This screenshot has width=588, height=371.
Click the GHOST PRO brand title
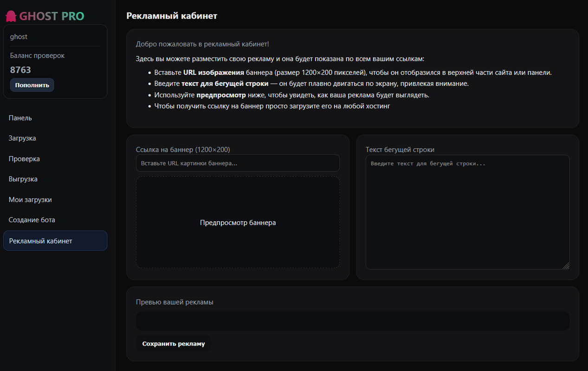(x=52, y=16)
